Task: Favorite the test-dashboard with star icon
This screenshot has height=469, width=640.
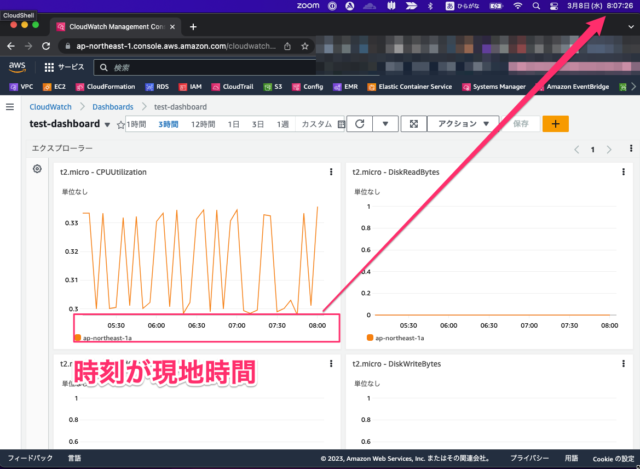Action: (120, 125)
